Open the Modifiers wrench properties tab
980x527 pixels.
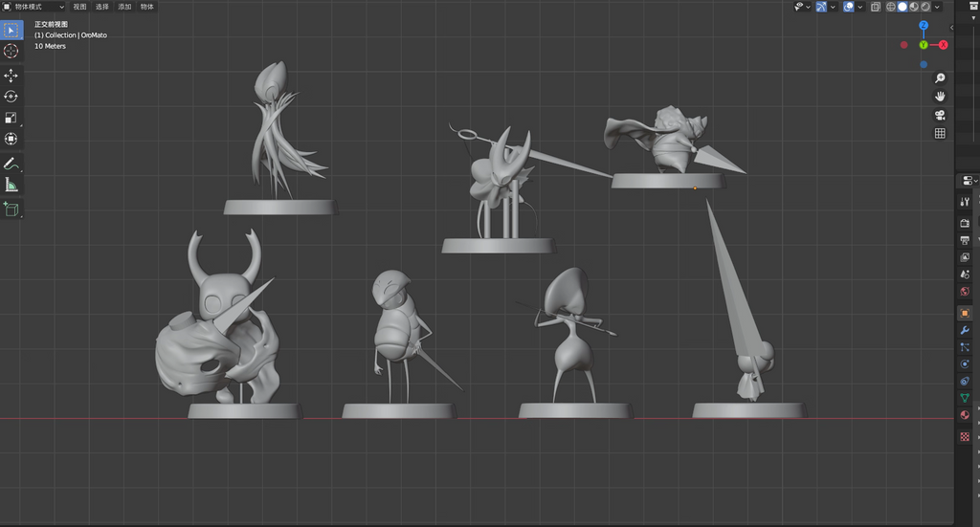[x=965, y=329]
